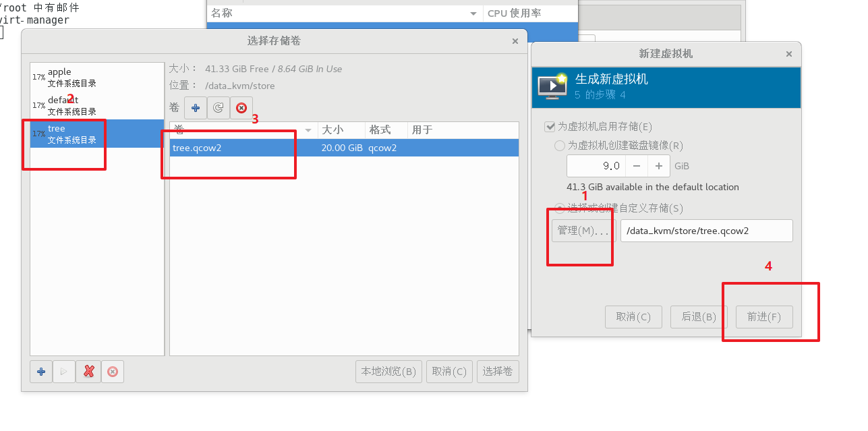Decrease disk size with minus stepper
The image size is (868, 431).
tap(637, 166)
